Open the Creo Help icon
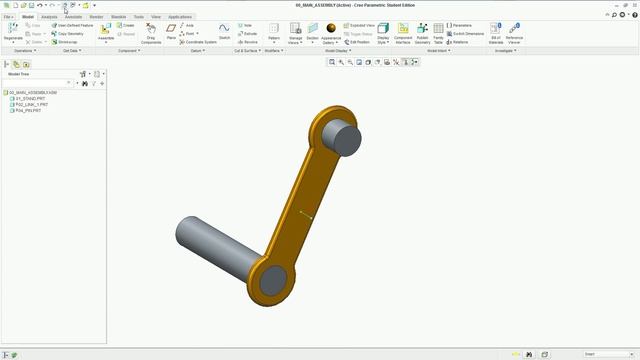This screenshot has width=640, height=360. tap(635, 15)
